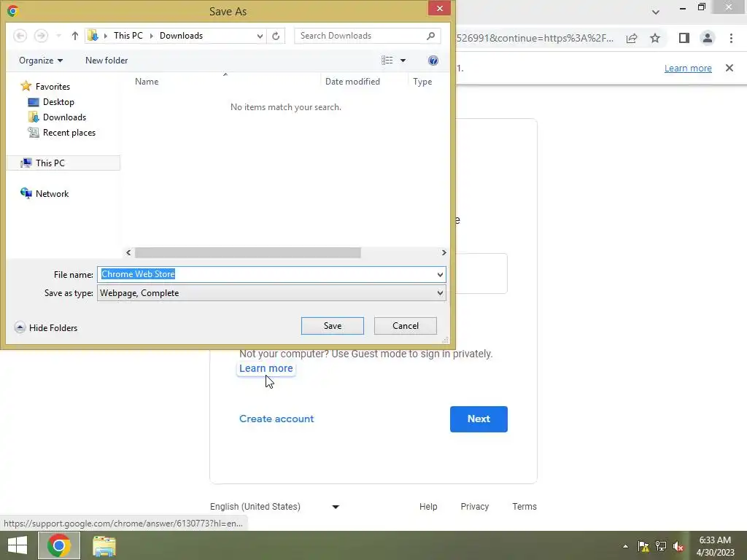Expand the address bar history dropdown

(260, 36)
